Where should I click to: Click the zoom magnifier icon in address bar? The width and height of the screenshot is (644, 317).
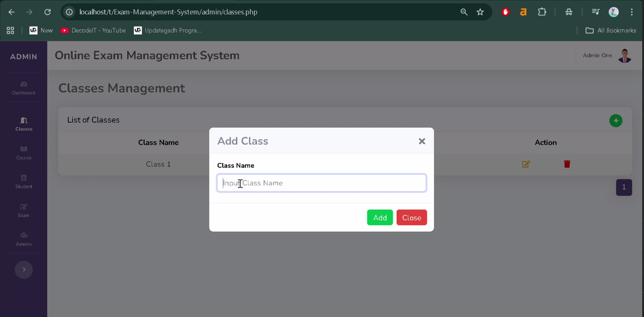click(464, 12)
